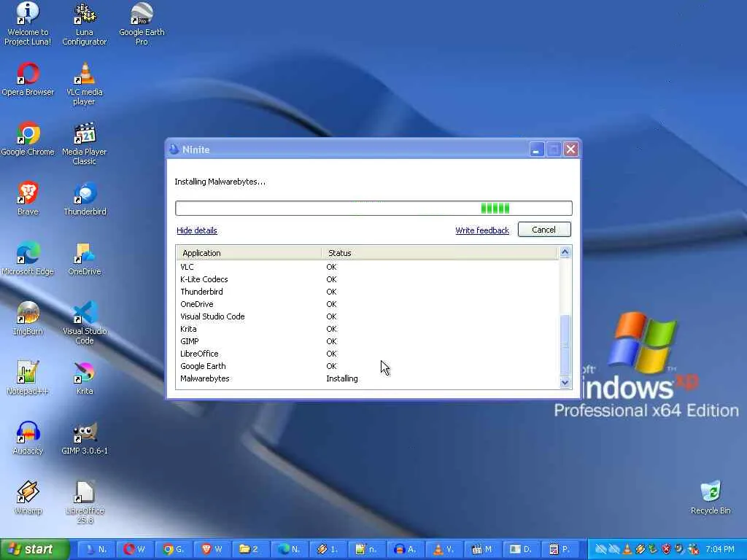Click the details list scrollbar thumb
Viewport: 747px width, 560px height.
pos(565,345)
